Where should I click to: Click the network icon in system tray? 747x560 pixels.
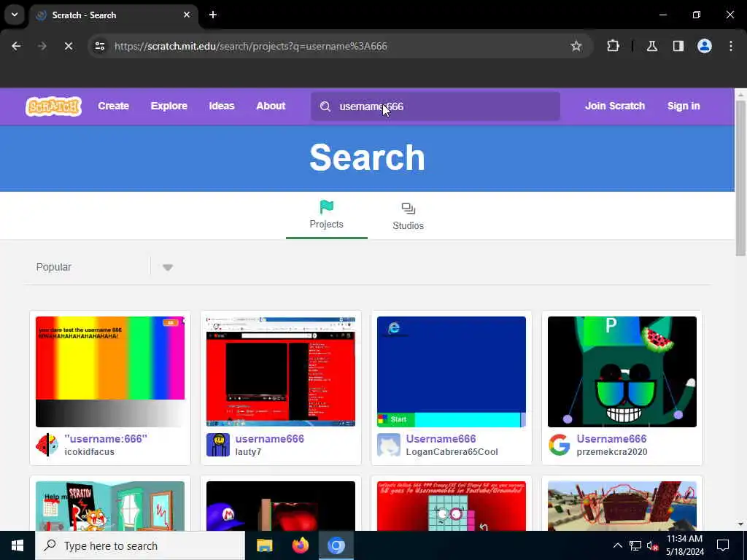click(x=635, y=545)
